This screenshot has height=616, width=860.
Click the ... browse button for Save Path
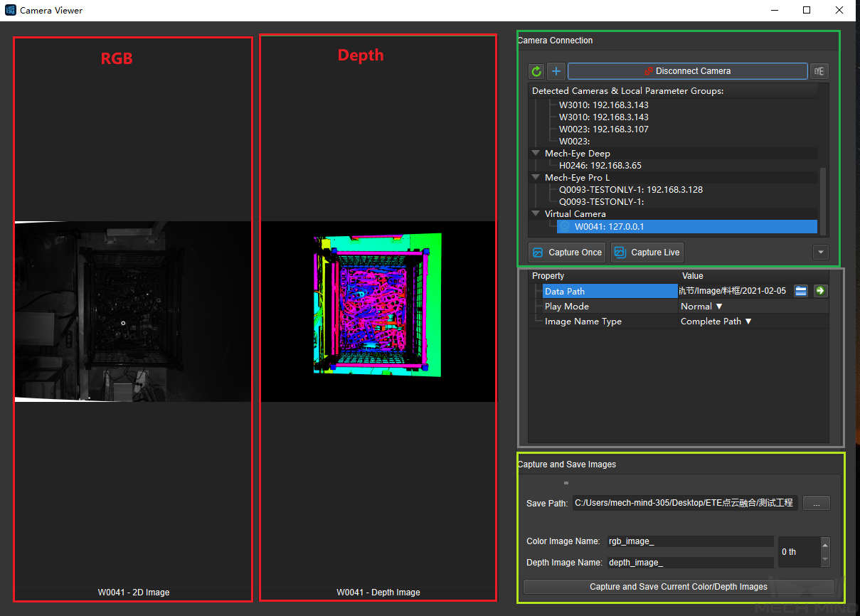click(817, 503)
